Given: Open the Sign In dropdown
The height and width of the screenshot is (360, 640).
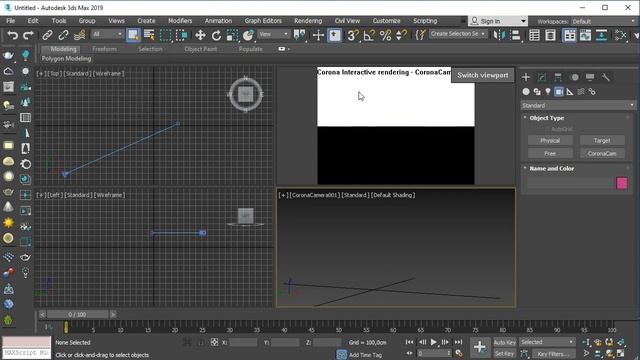Looking at the screenshot, I should 498,21.
